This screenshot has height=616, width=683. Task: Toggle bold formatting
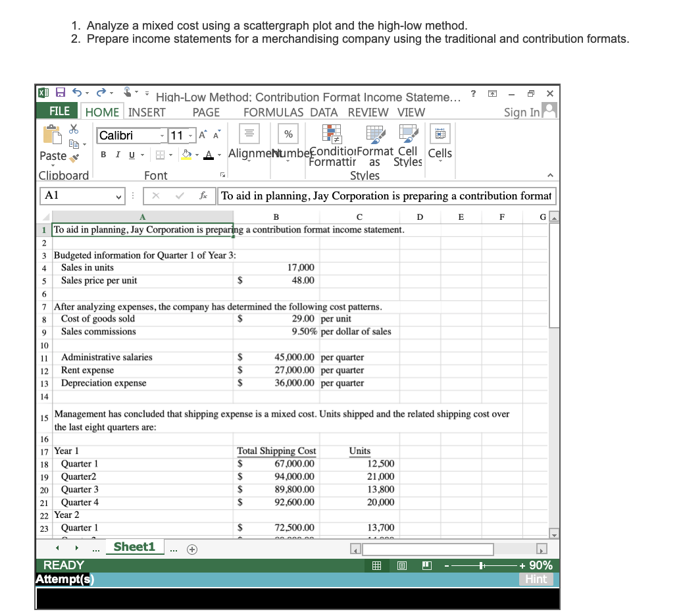click(x=103, y=154)
